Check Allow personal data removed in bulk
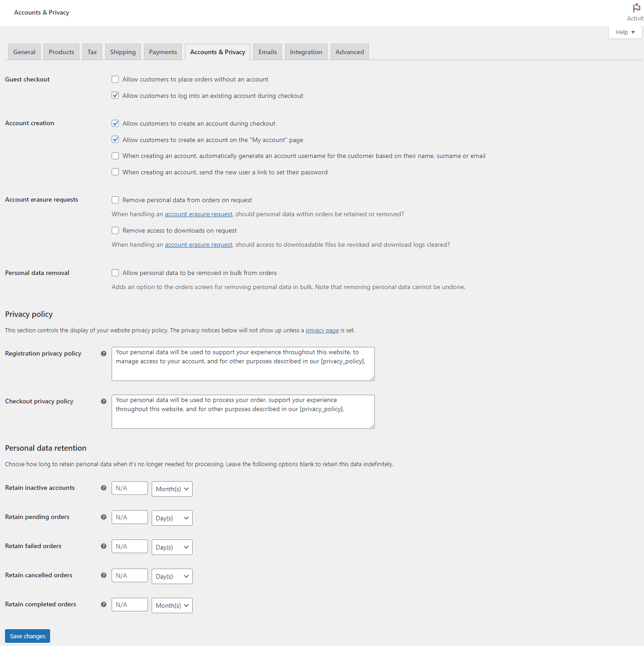Screen dimensions: 644x646 115,273
